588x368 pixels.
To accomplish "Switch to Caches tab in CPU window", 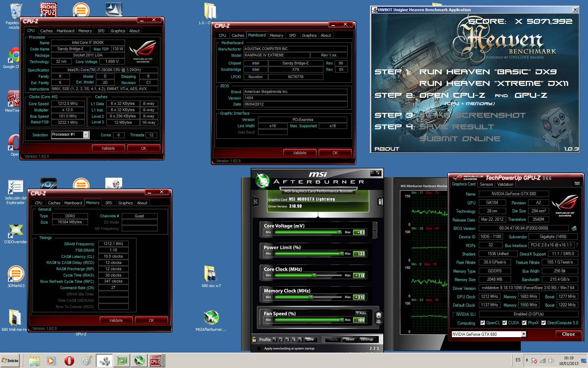I will 46,31.
